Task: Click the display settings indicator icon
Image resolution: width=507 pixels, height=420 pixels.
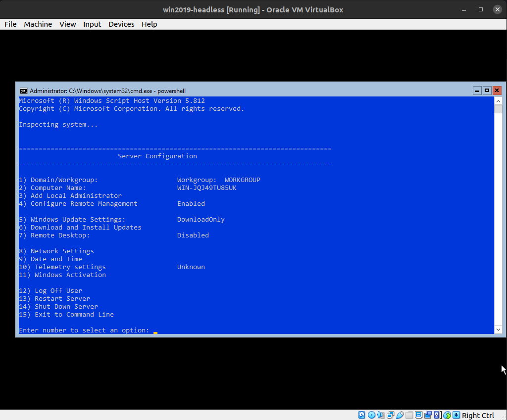Action: click(x=419, y=415)
